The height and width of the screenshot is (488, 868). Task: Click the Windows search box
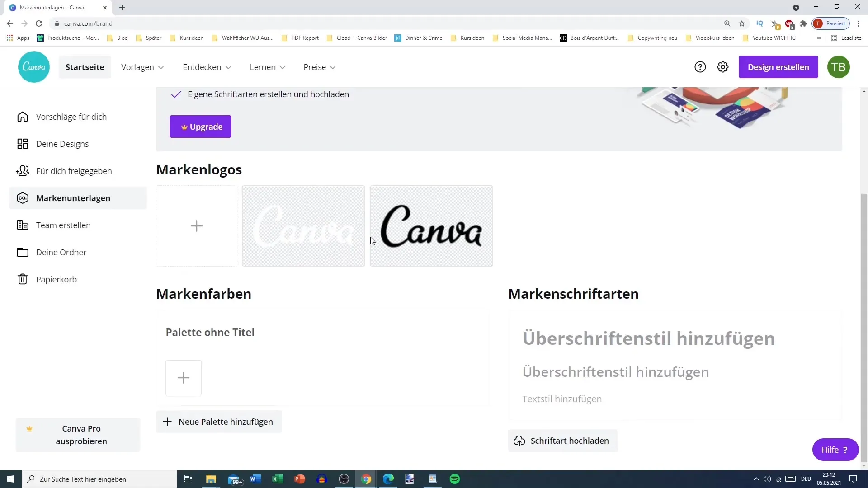99,479
